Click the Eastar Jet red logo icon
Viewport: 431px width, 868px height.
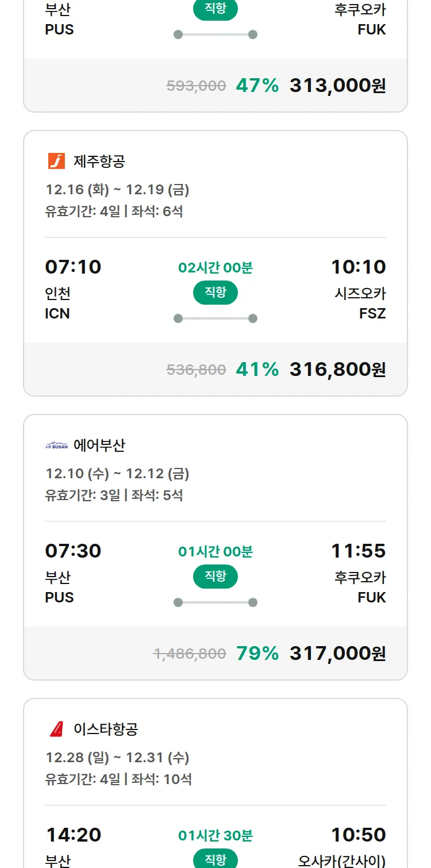(56, 729)
